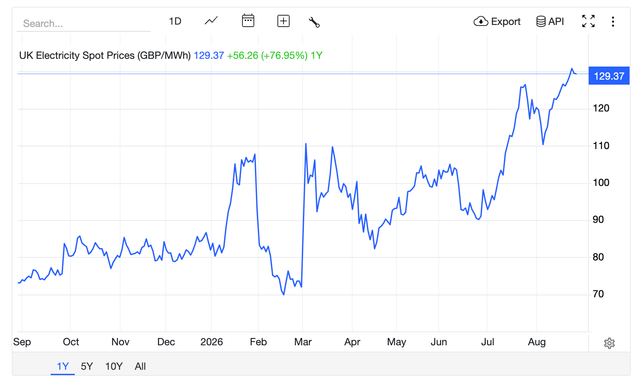Viewport: 640px width, 384px height.
Task: Open the 1D interval dropdown
Action: click(x=175, y=21)
